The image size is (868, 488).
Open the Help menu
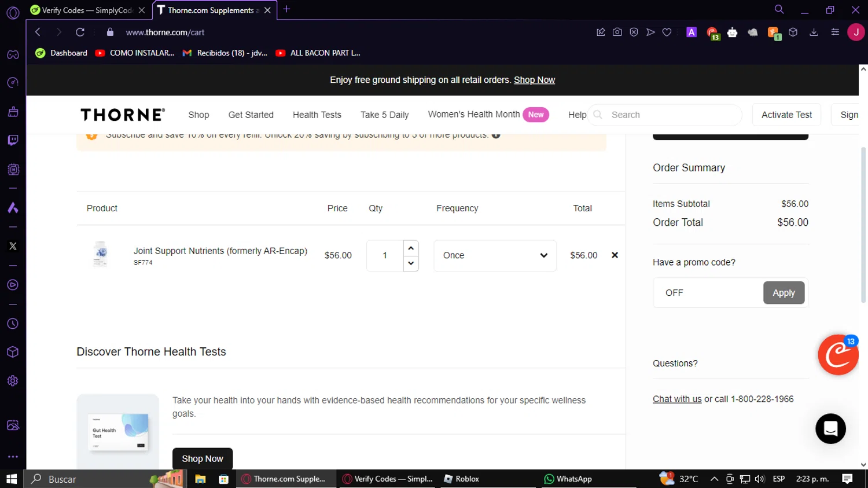point(577,115)
